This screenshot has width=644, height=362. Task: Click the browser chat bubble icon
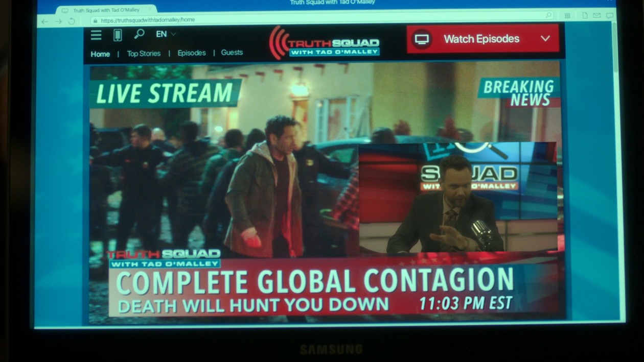click(609, 16)
